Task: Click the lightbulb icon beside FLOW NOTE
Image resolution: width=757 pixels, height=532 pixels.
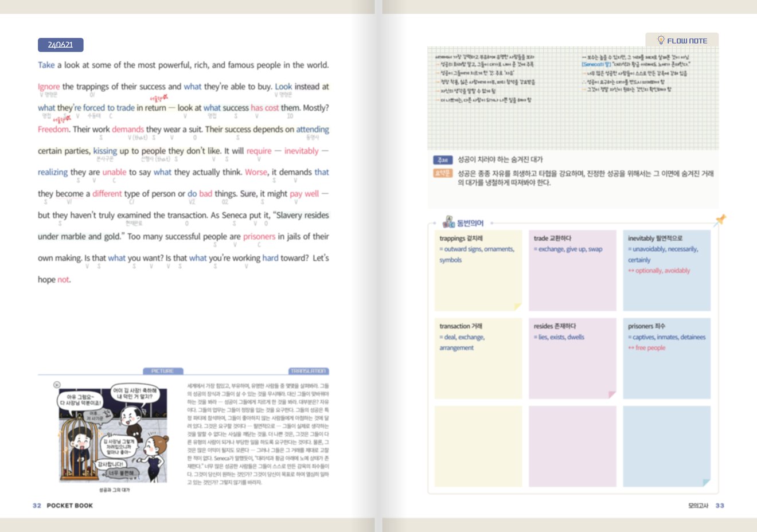Action: coord(661,40)
